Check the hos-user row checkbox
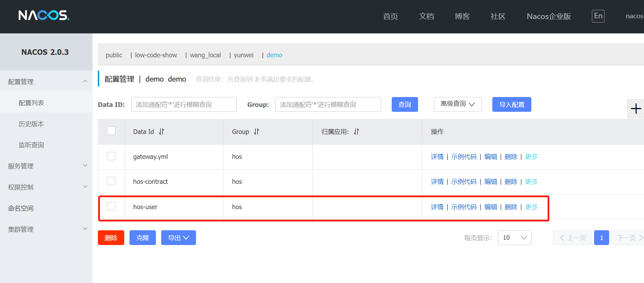Image resolution: width=644 pixels, height=283 pixels. [111, 206]
